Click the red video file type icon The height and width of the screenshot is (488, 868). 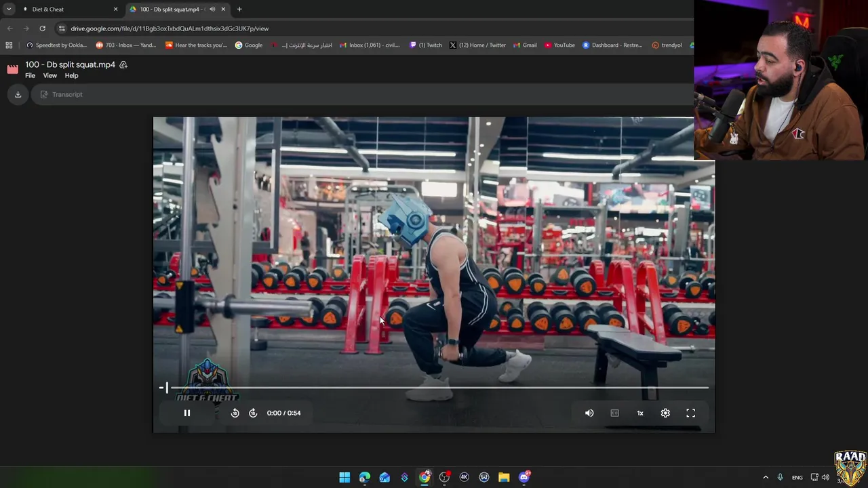point(12,69)
